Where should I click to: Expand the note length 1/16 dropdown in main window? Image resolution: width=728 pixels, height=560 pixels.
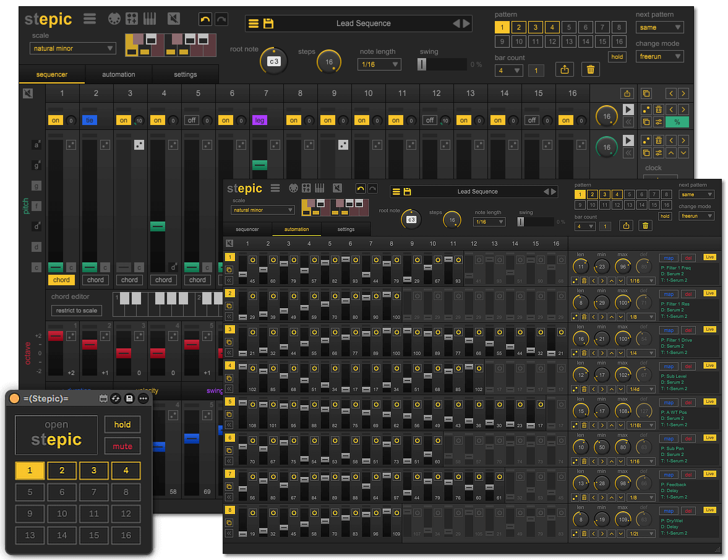379,64
